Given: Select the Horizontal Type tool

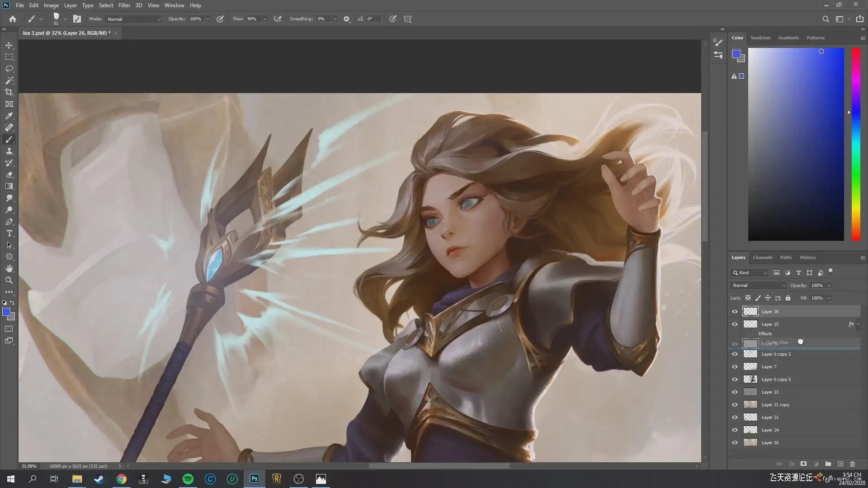Looking at the screenshot, I should coord(9,234).
